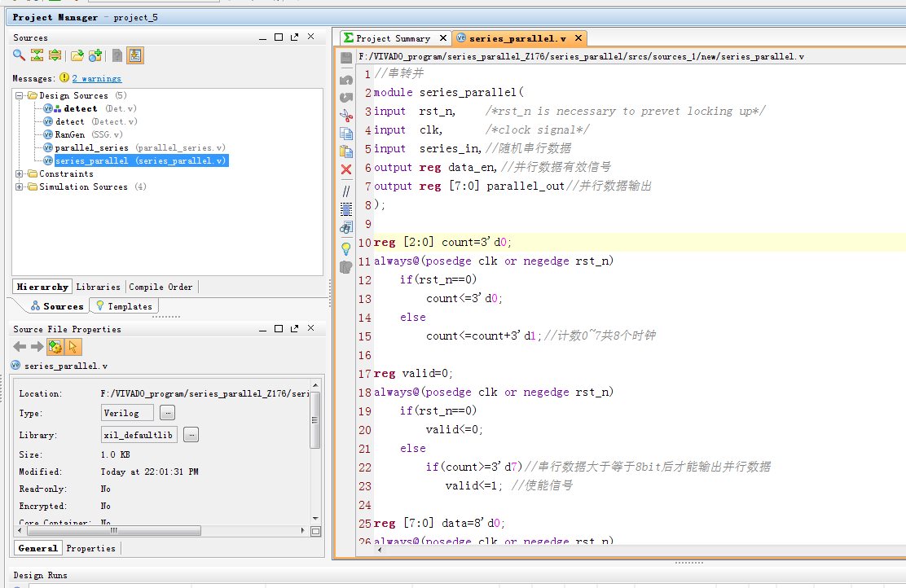906x588 pixels.
Task: Select RanGen (SSG.v) source
Action: 83,134
